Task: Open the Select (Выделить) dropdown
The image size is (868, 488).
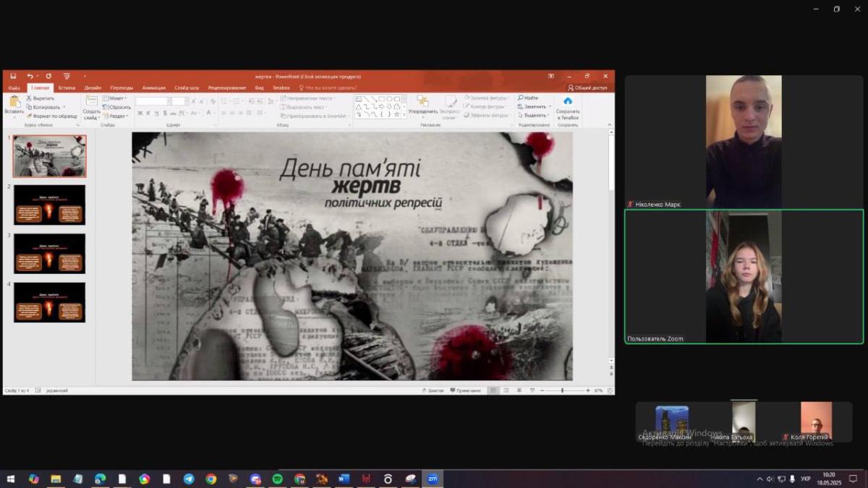Action: coord(535,115)
